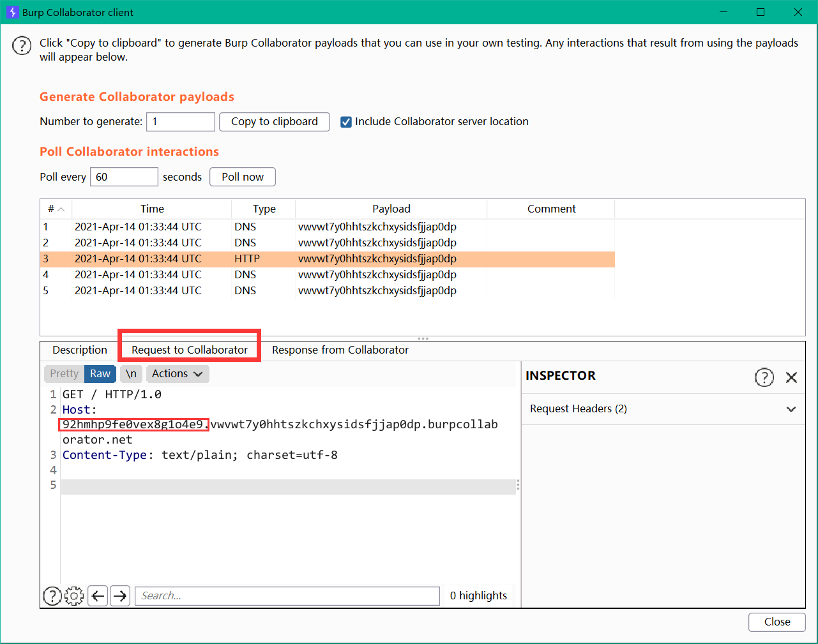818x644 pixels.
Task: Click the Poll every seconds field
Action: point(124,177)
